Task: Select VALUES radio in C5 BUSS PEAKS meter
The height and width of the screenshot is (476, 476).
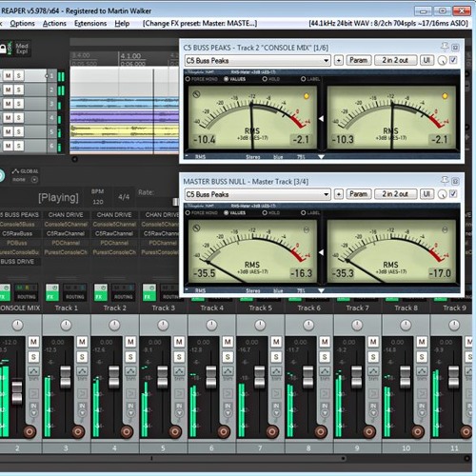Action: tap(227, 79)
